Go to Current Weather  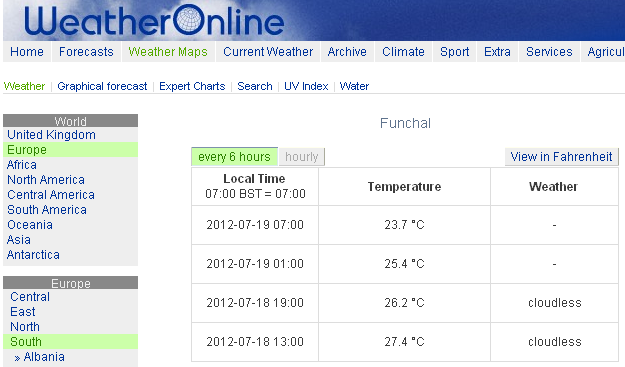click(268, 52)
